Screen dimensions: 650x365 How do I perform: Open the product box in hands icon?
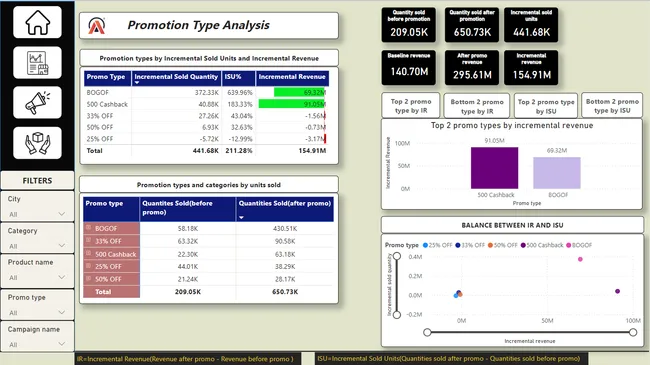37,143
